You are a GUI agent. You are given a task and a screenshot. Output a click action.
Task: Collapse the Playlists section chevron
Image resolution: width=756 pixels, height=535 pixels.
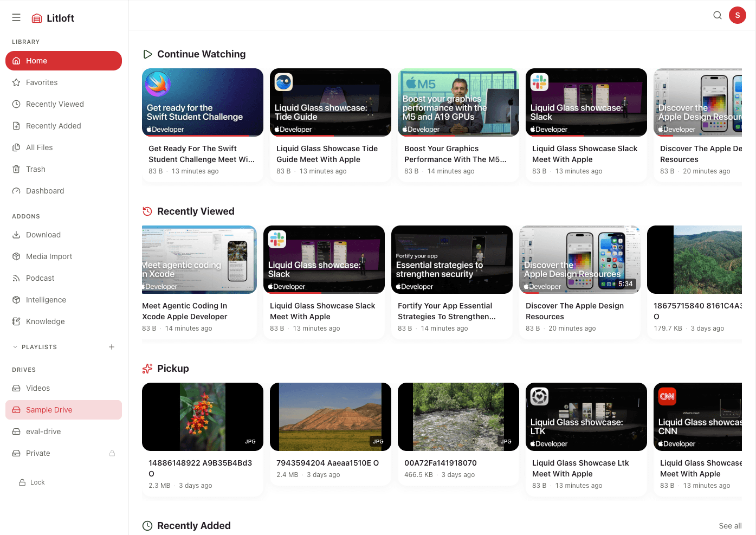(15, 347)
